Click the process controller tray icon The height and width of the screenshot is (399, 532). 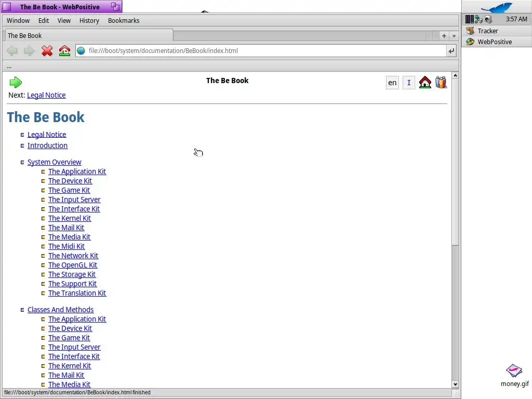click(469, 19)
